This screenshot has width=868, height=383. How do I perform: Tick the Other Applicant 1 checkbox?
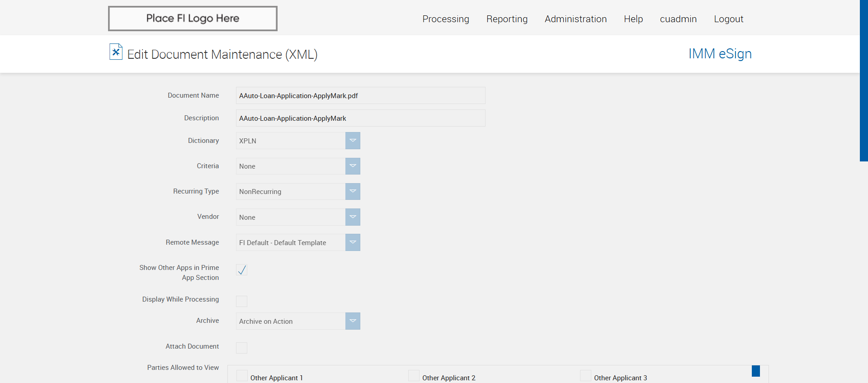click(242, 376)
